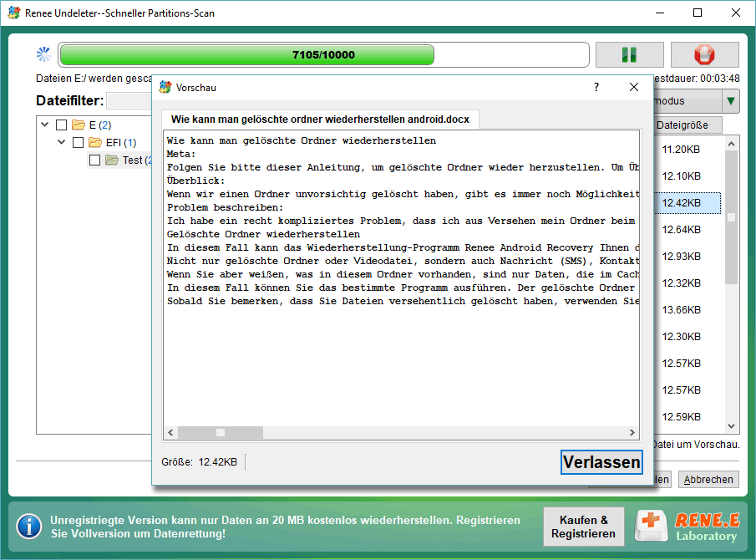The height and width of the screenshot is (560, 756).
Task: Click Kaufen & Registrieren button
Action: 583,527
